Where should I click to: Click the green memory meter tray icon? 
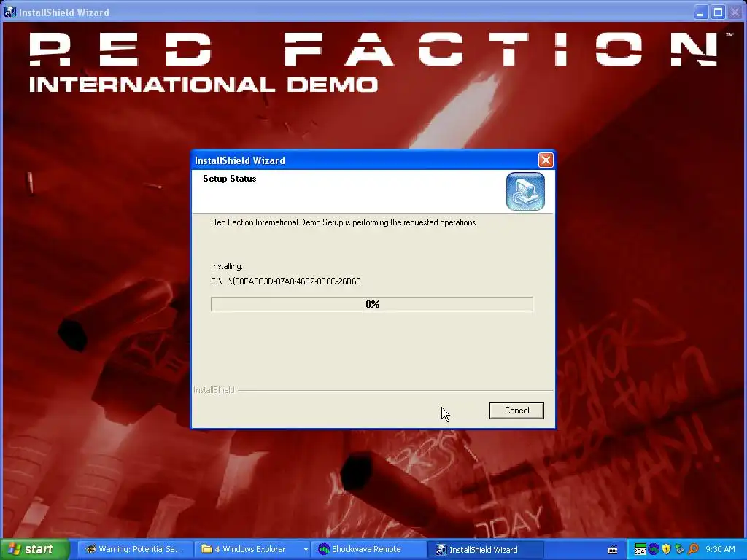tap(640, 550)
